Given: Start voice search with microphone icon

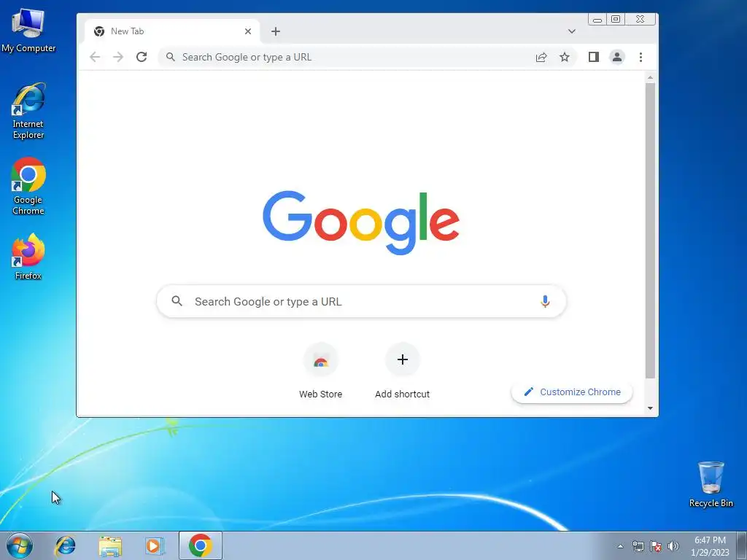Looking at the screenshot, I should click(x=545, y=301).
